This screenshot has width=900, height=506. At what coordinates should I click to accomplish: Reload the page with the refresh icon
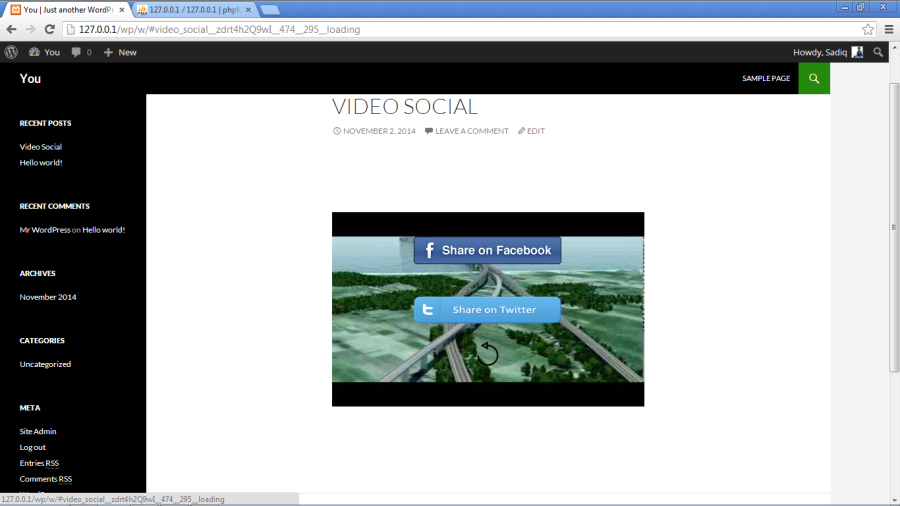pos(50,29)
